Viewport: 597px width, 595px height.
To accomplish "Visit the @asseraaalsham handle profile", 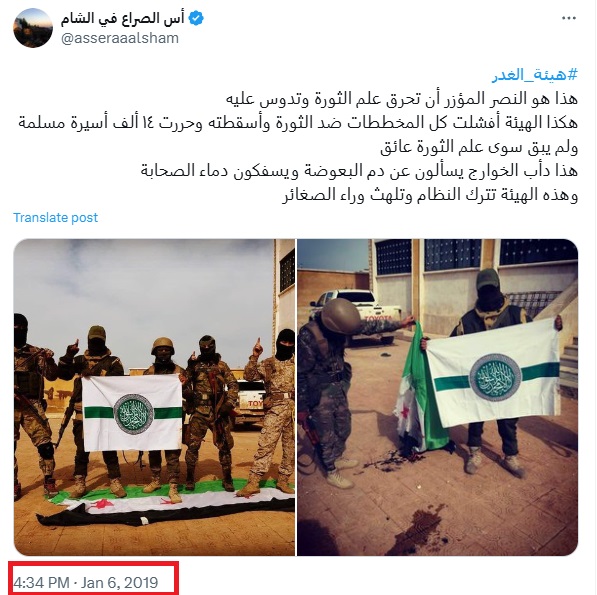I will (x=120, y=38).
